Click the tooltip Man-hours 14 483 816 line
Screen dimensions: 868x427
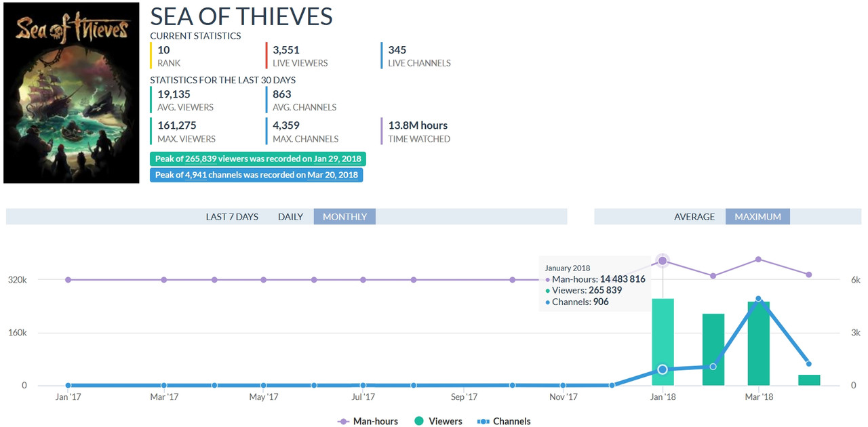click(595, 279)
